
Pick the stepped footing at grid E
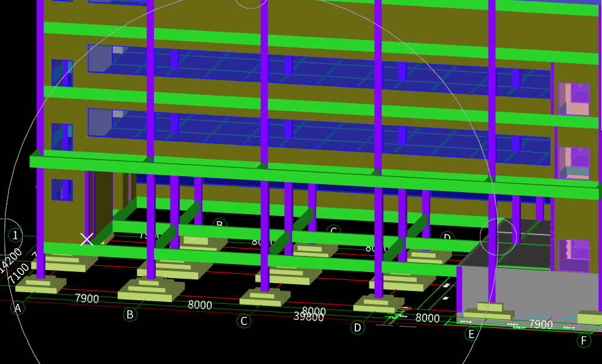click(490, 311)
